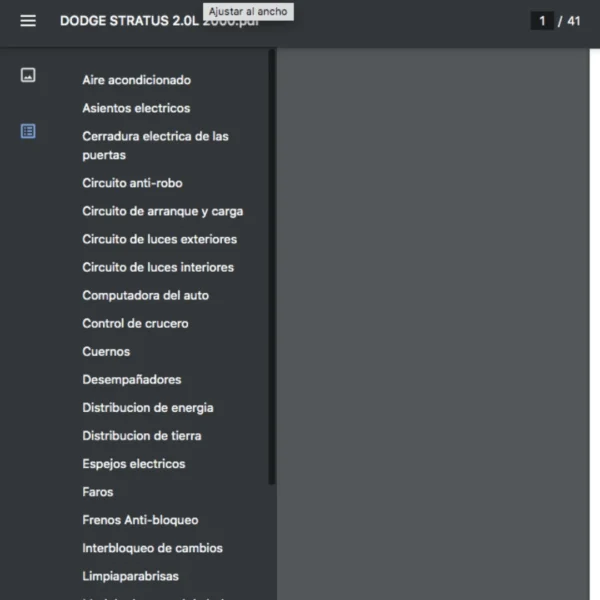This screenshot has height=600, width=600.
Task: Click the outline panel scrollbar
Action: (272, 270)
